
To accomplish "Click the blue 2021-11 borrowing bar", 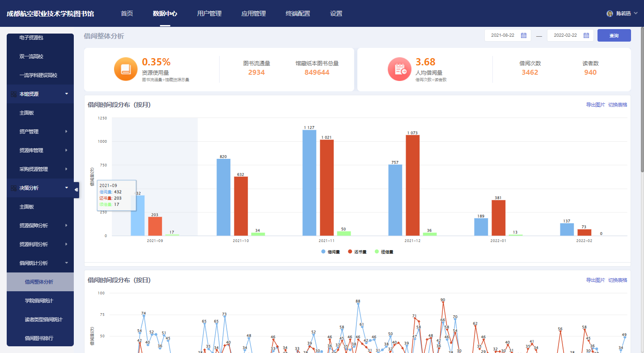I will coord(309,183).
